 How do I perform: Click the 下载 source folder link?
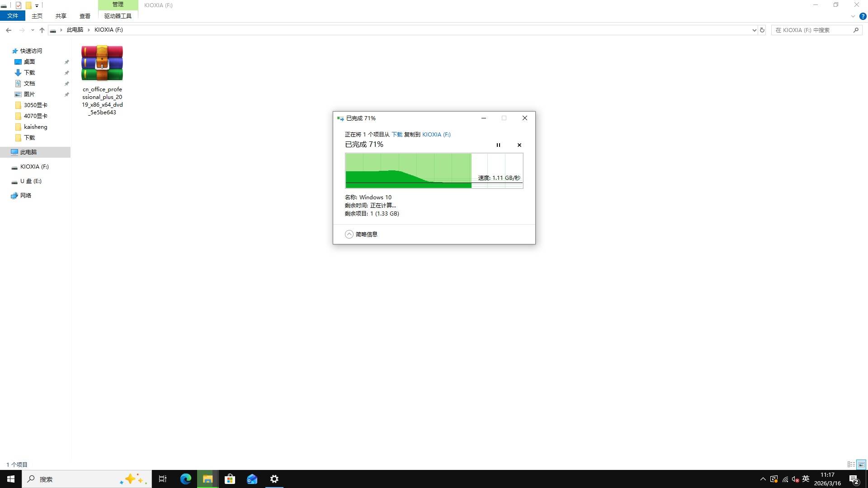point(396,134)
